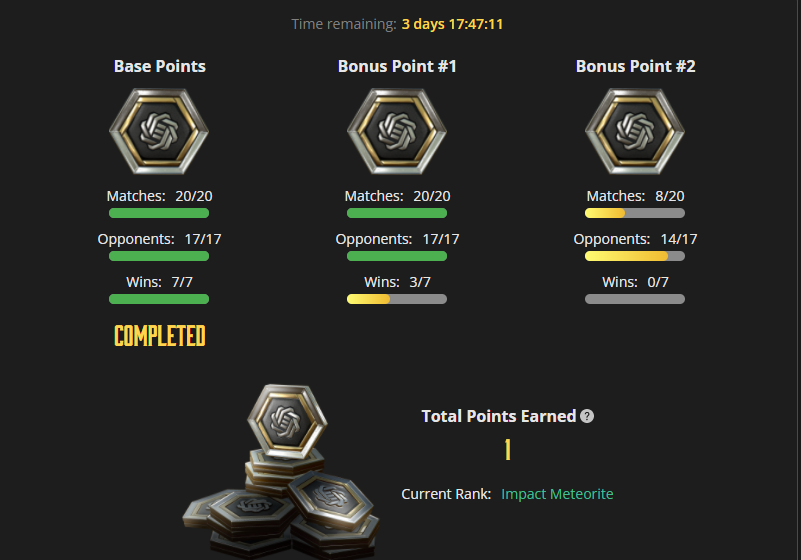Screen dimensions: 801x560
Task: Click Bonus Point #2 Opponents progress bar
Action: click(635, 256)
